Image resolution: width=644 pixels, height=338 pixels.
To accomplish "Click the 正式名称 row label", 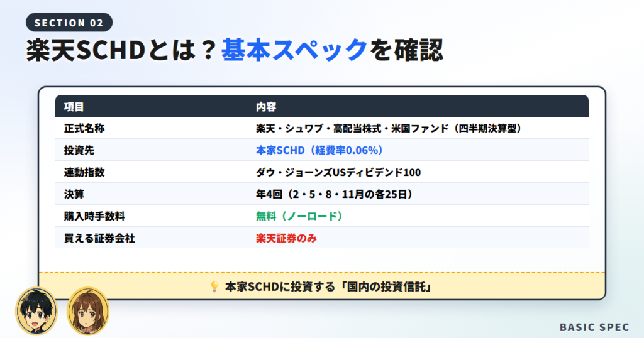I will (84, 129).
